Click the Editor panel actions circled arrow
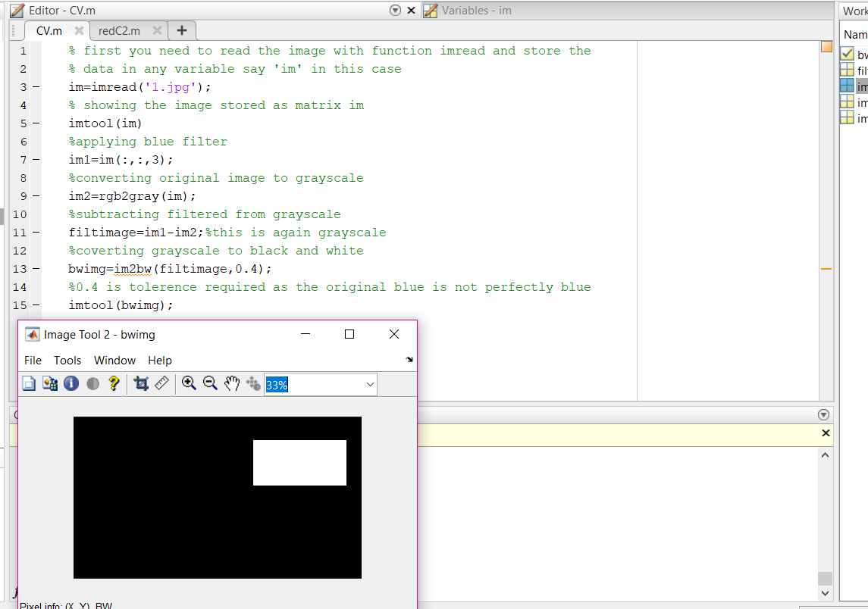 pyautogui.click(x=395, y=11)
